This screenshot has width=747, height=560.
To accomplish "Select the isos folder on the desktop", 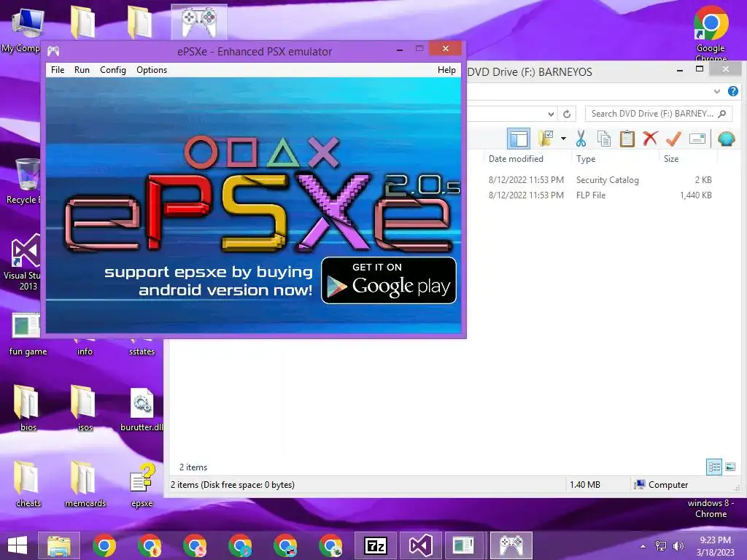I will (x=85, y=408).
